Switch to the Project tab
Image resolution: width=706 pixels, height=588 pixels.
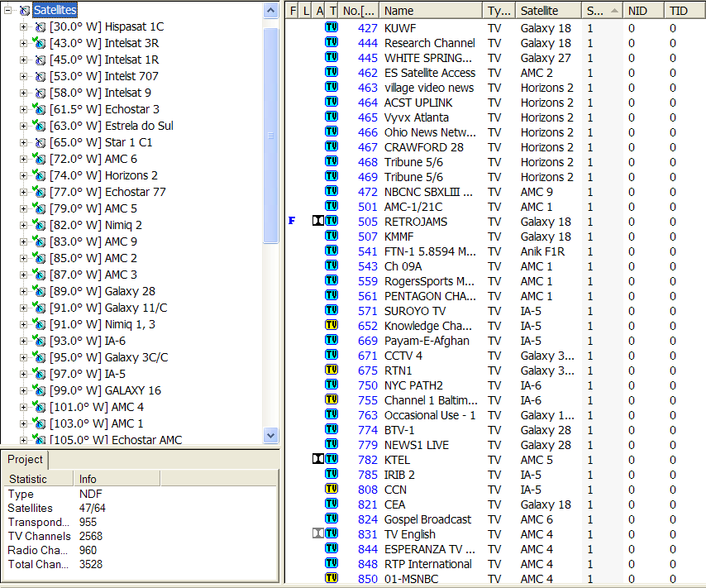pos(25,460)
